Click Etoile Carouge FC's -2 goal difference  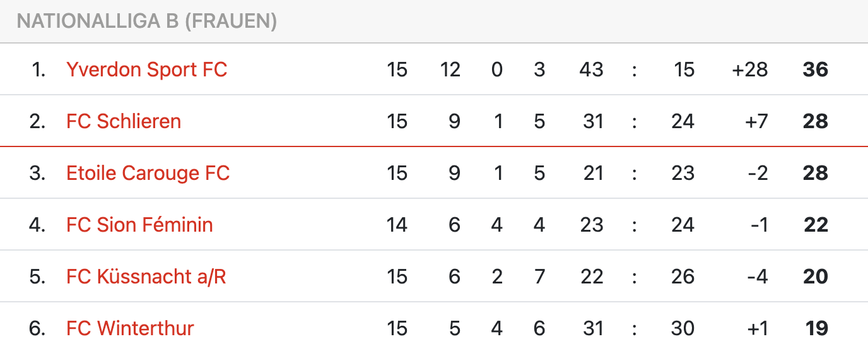pyautogui.click(x=757, y=173)
